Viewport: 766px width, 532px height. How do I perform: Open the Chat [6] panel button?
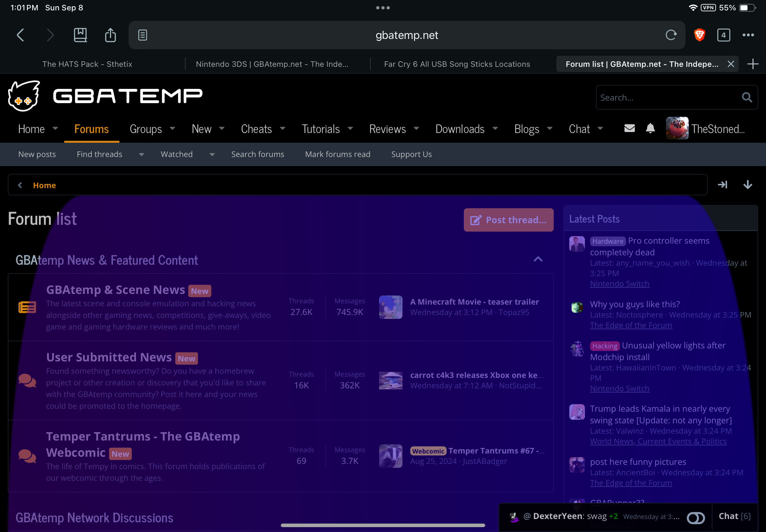[x=735, y=516]
